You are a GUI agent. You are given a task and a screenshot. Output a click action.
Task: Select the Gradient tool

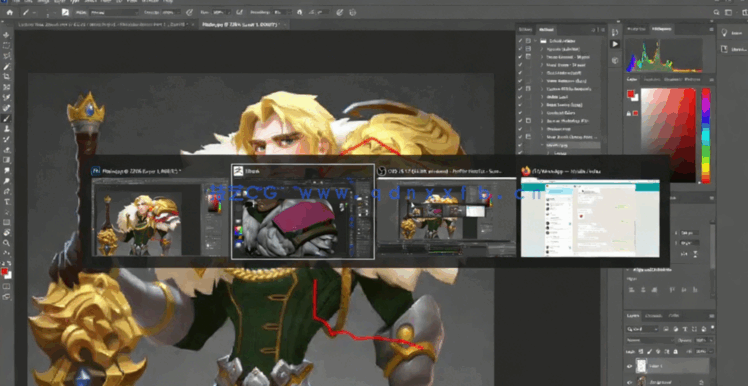tap(7, 160)
